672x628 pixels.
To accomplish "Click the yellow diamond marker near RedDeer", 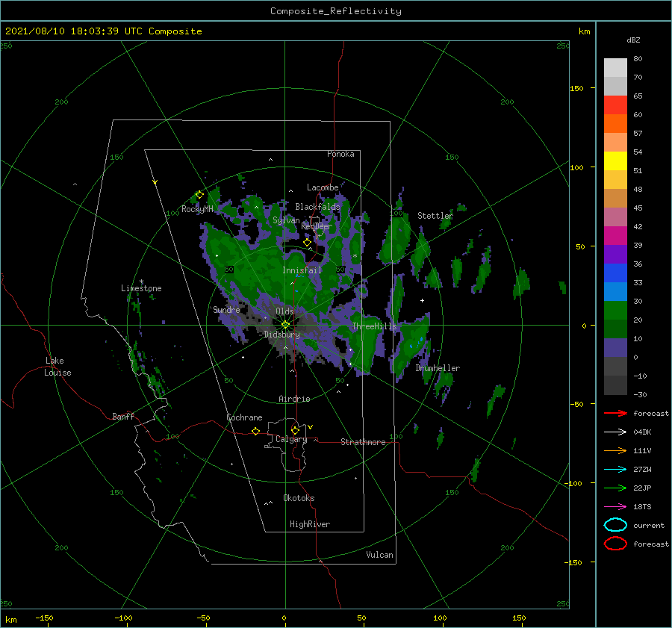I will pyautogui.click(x=307, y=243).
